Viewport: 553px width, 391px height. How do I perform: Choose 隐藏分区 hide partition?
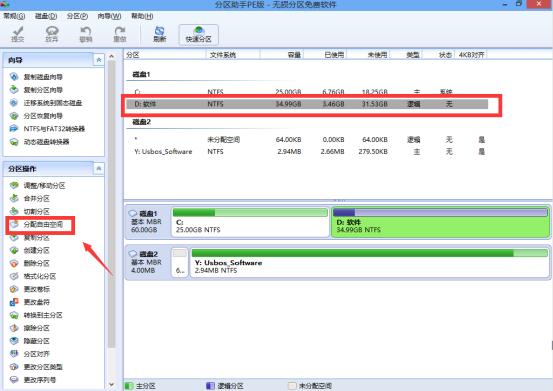[x=30, y=341]
